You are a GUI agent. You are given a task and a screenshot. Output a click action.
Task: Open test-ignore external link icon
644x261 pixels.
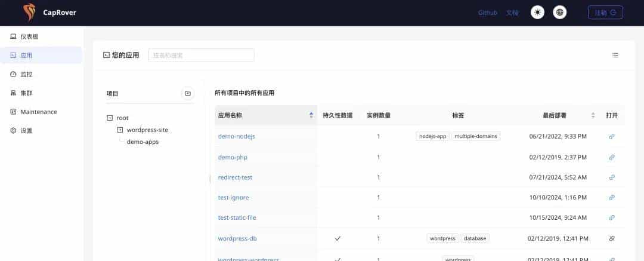[x=612, y=198]
